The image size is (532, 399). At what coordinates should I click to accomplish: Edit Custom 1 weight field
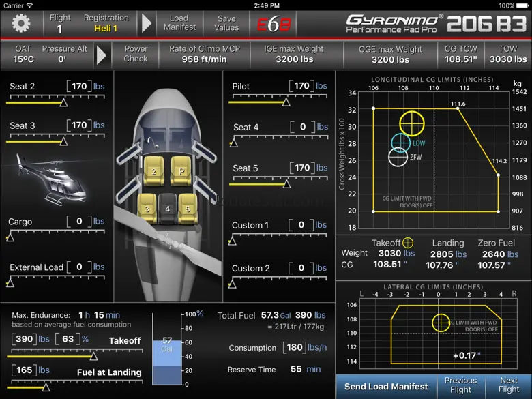[x=301, y=225]
